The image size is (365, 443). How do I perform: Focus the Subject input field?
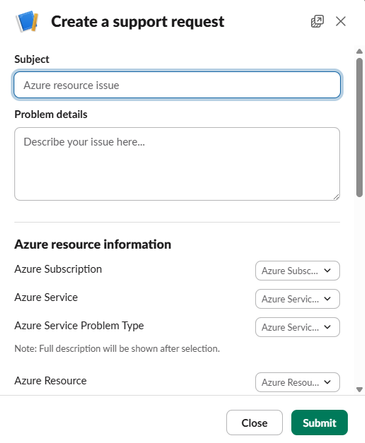point(177,85)
